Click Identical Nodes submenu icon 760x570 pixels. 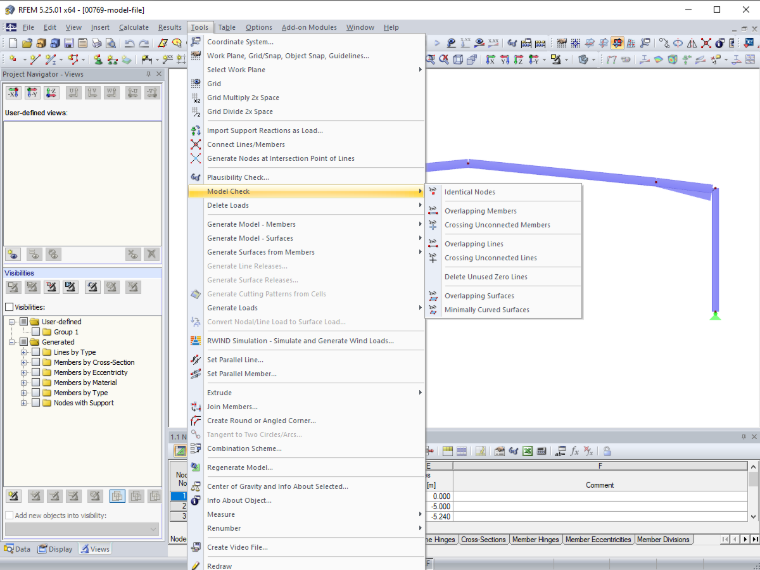click(x=433, y=192)
